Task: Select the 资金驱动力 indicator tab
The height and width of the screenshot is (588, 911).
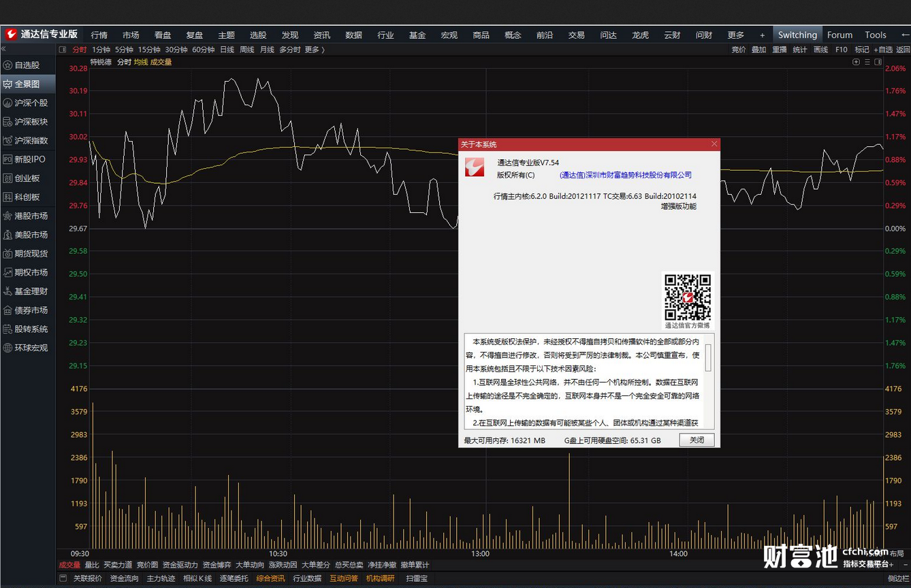Action: coord(180,565)
